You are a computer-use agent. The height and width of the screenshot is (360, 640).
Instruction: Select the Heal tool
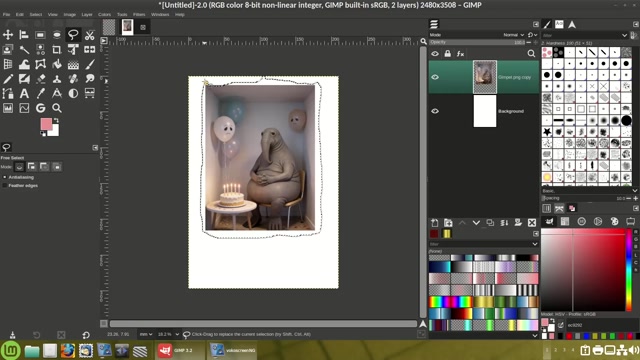(73, 79)
